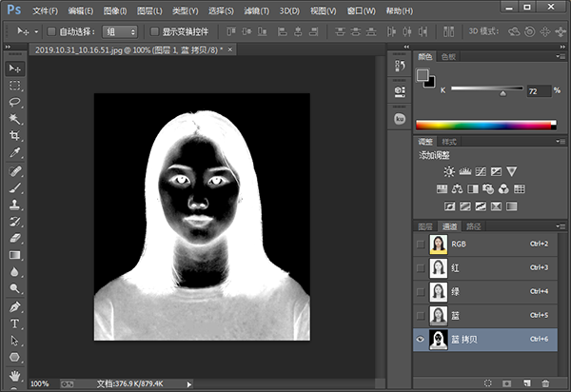The image size is (571, 392).
Task: Click the Brightness/Contrast adjustment icon
Action: click(x=448, y=171)
